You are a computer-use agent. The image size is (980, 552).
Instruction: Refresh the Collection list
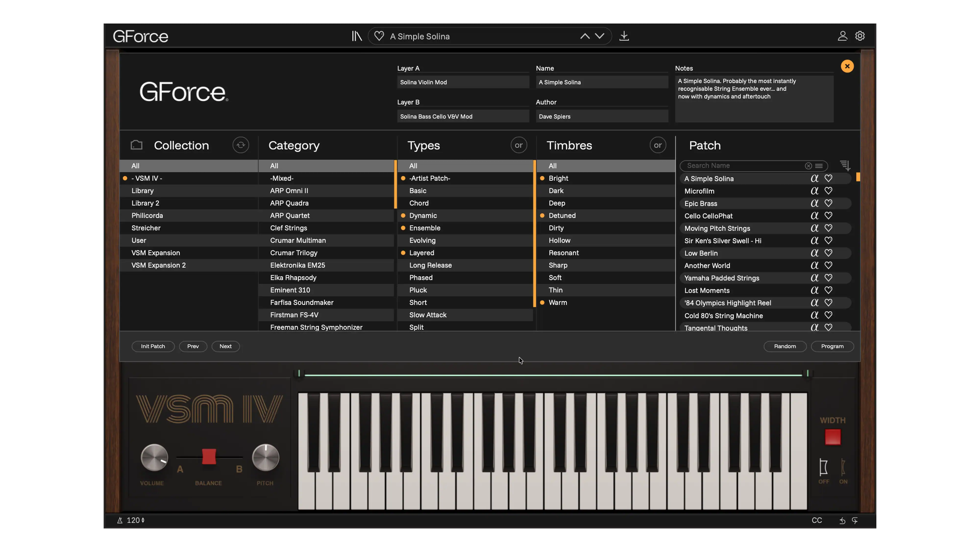(x=241, y=145)
